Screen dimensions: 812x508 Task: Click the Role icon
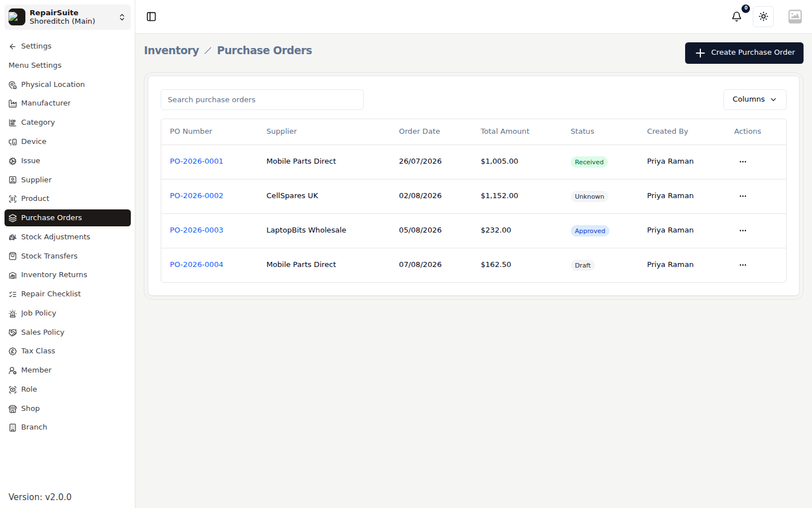click(12, 389)
